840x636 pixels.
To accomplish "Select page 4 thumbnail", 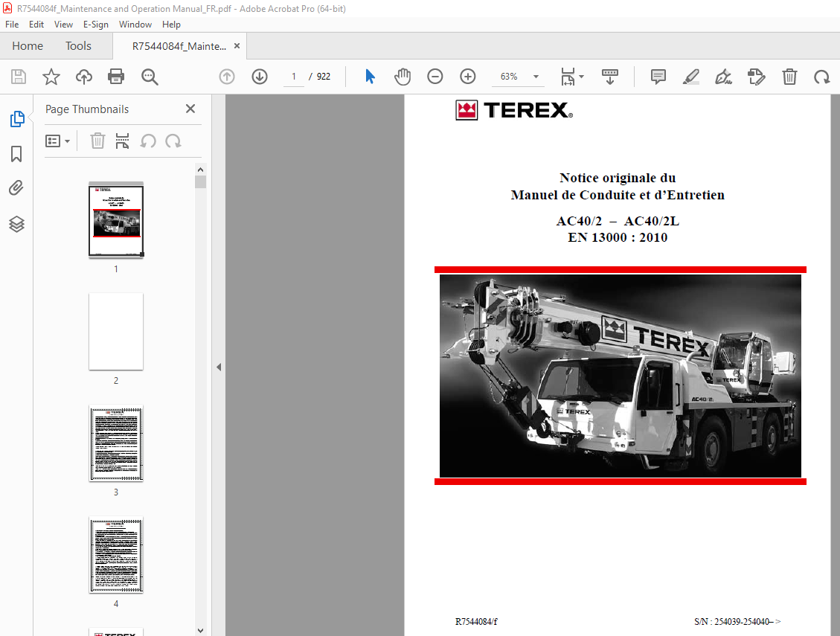I will click(116, 555).
